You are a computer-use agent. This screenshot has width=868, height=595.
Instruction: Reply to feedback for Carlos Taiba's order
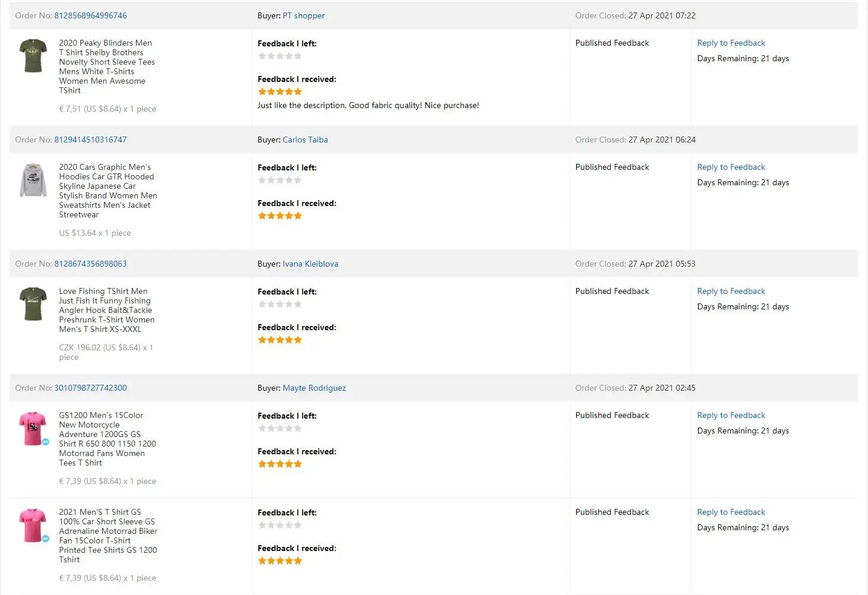pos(731,167)
